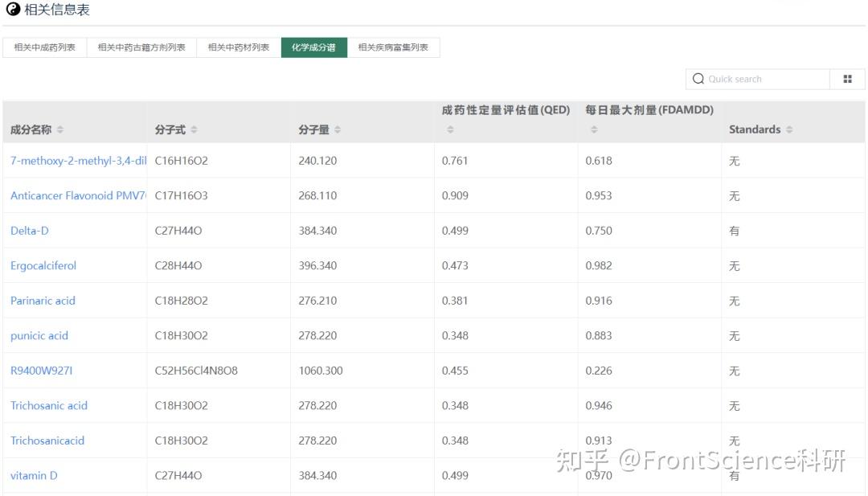
Task: Click inside the Quick search field
Action: click(755, 79)
